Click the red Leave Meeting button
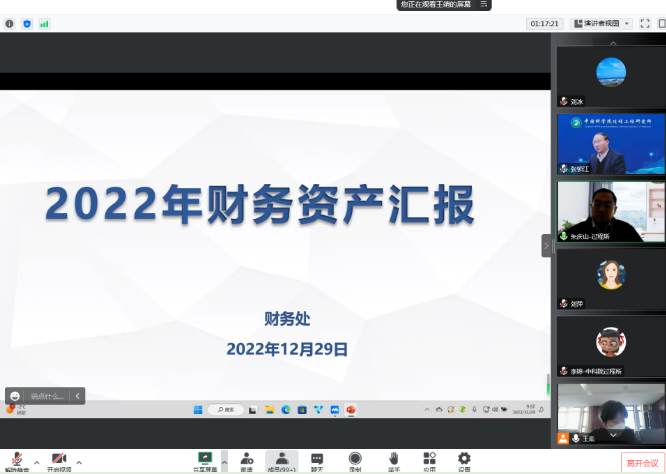 (x=641, y=462)
